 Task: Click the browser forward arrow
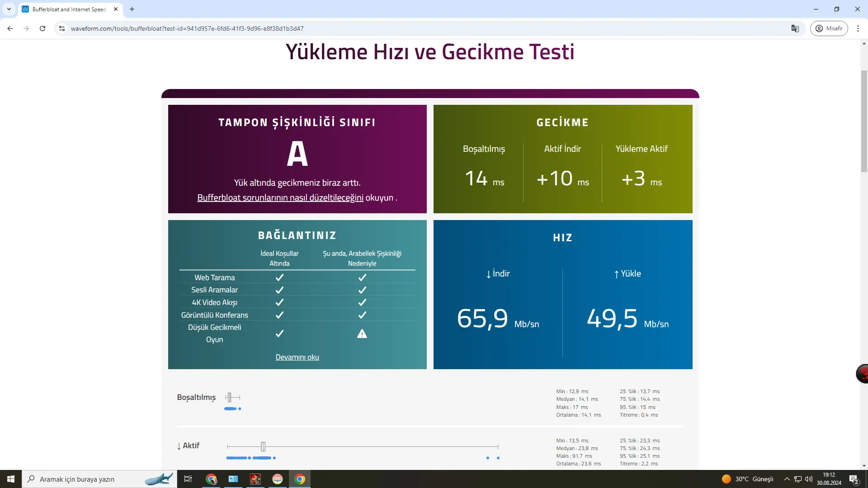click(26, 28)
